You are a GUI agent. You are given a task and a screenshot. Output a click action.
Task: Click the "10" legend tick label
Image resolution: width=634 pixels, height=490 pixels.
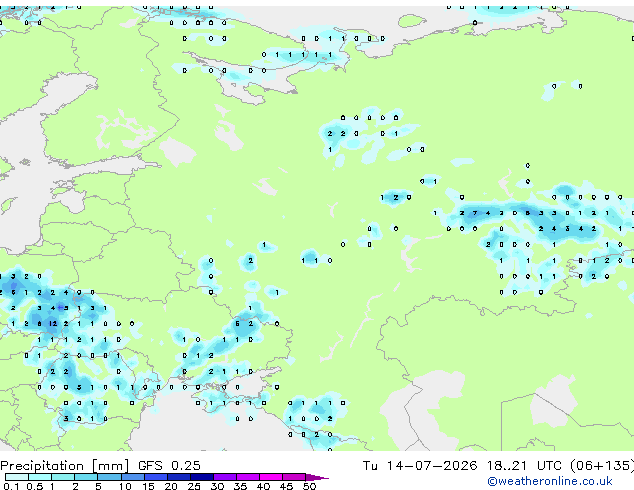coord(125,486)
